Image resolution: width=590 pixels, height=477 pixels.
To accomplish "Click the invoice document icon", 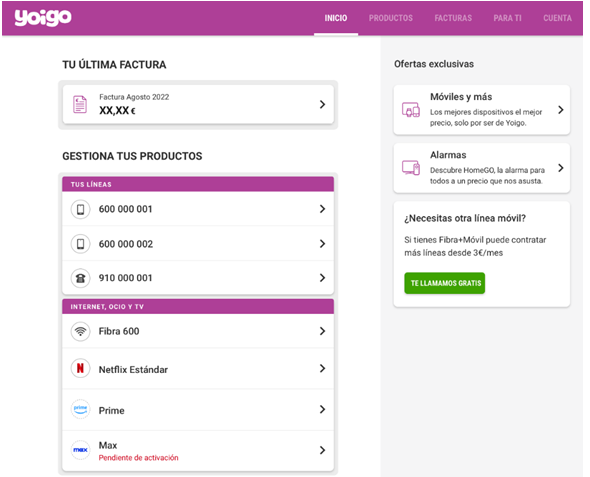I will click(x=80, y=105).
